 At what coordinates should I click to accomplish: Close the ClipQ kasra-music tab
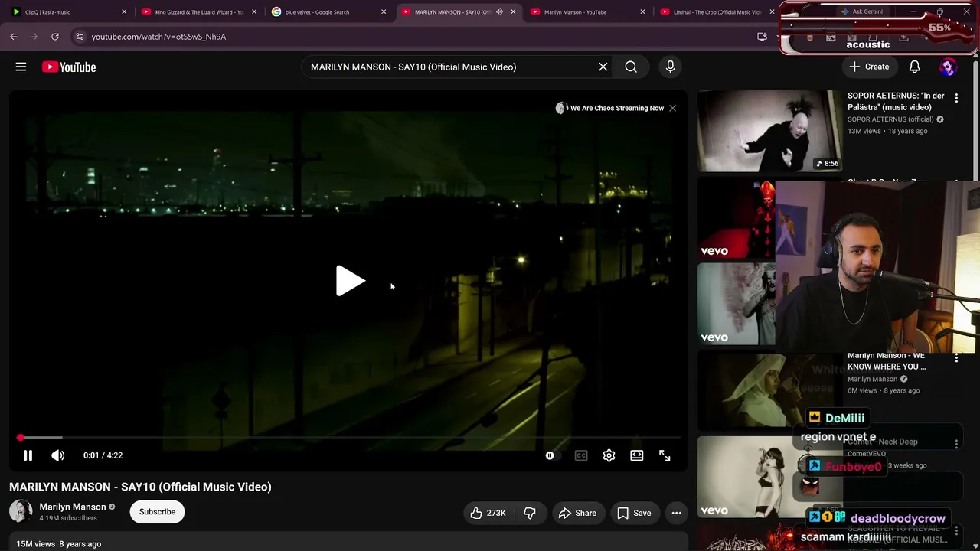coord(124,12)
